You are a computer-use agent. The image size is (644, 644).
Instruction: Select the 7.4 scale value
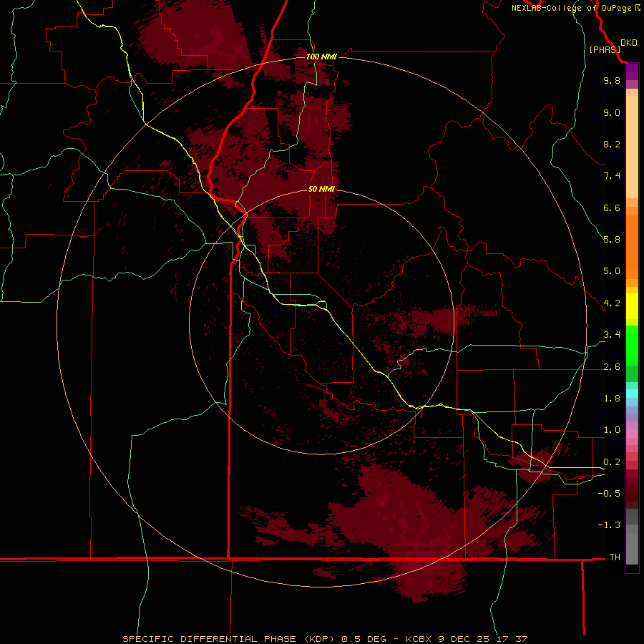tap(612, 176)
